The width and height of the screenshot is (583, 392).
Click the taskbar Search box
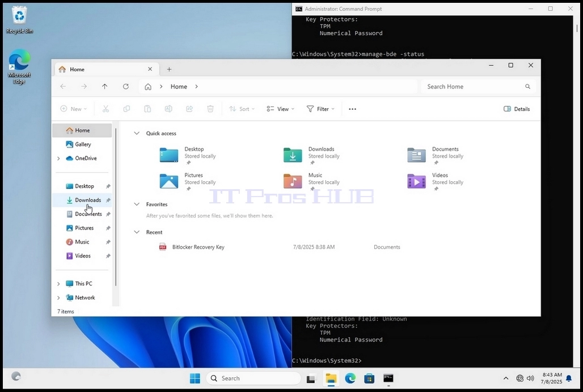click(253, 378)
